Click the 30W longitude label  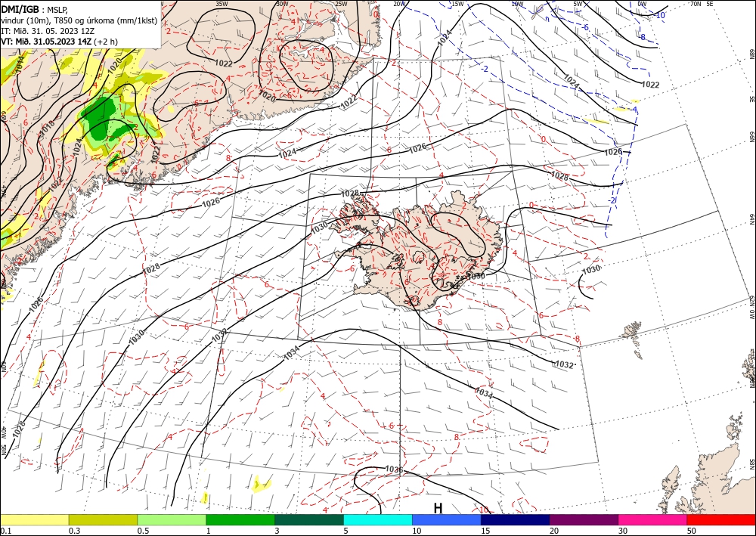(282, 4)
